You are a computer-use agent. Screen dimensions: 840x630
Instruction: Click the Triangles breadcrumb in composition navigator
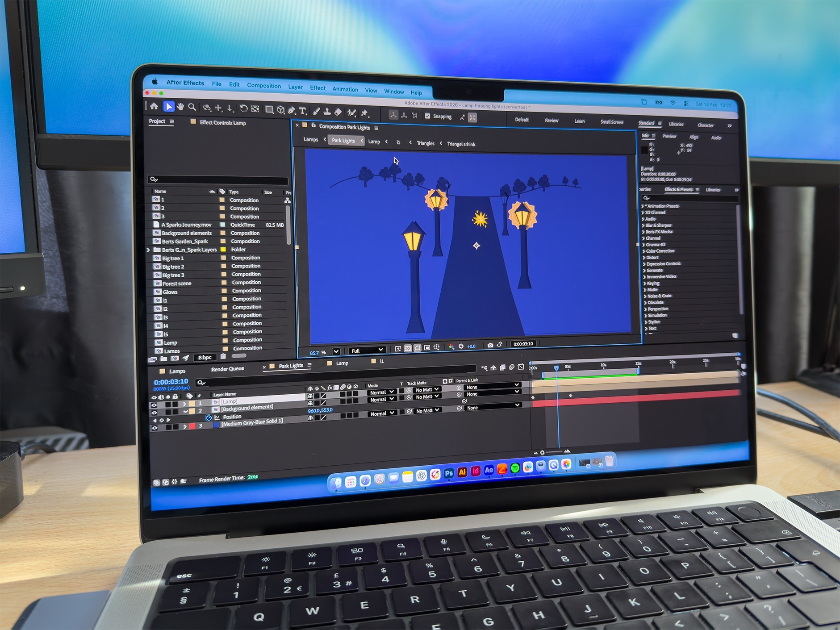[425, 143]
